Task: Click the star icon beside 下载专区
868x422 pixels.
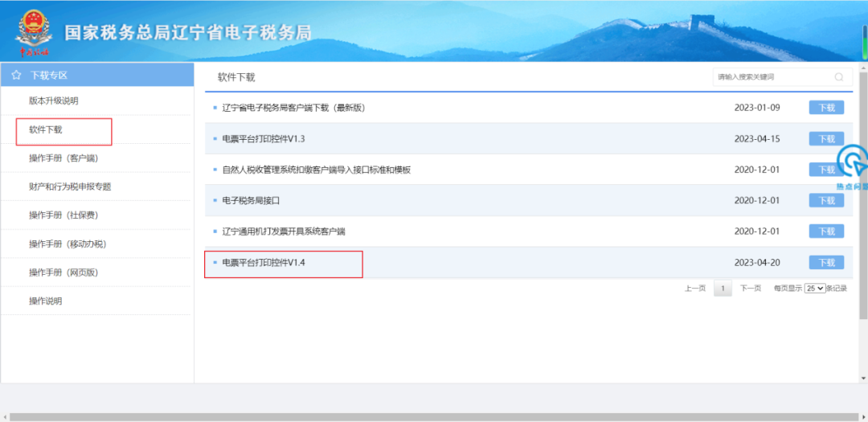Action: pos(17,75)
